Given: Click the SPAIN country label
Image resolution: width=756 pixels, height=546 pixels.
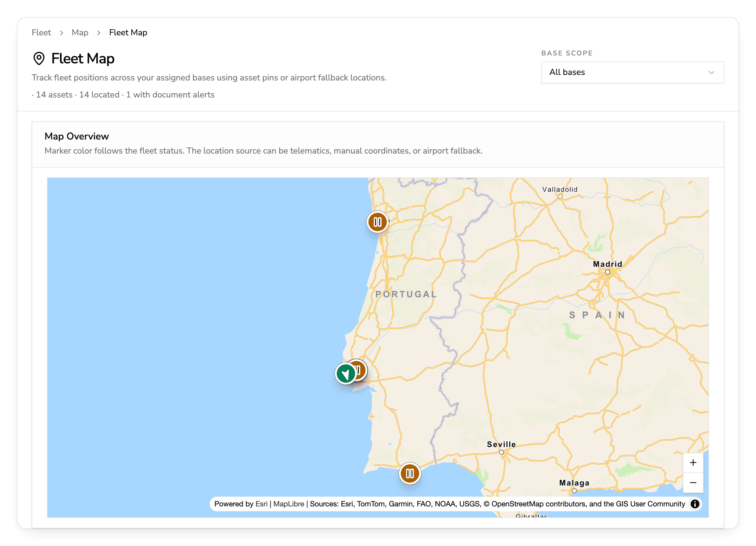Looking at the screenshot, I should [x=597, y=315].
